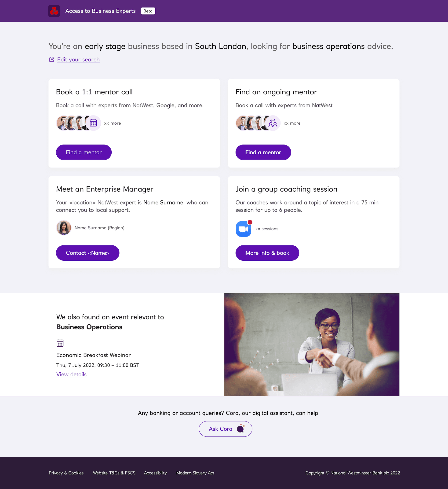This screenshot has width=448, height=489.
Task: Click the Contact <Name> button
Action: pyautogui.click(x=87, y=253)
